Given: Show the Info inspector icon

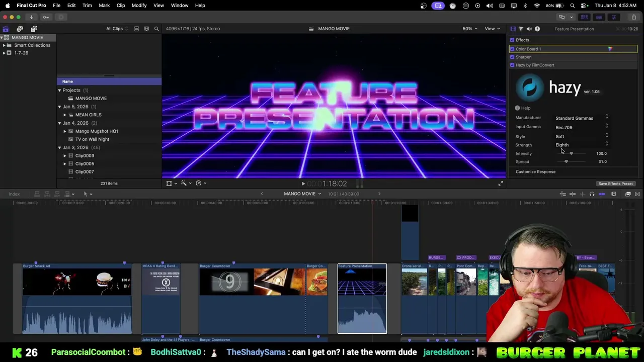Looking at the screenshot, I should tap(537, 29).
